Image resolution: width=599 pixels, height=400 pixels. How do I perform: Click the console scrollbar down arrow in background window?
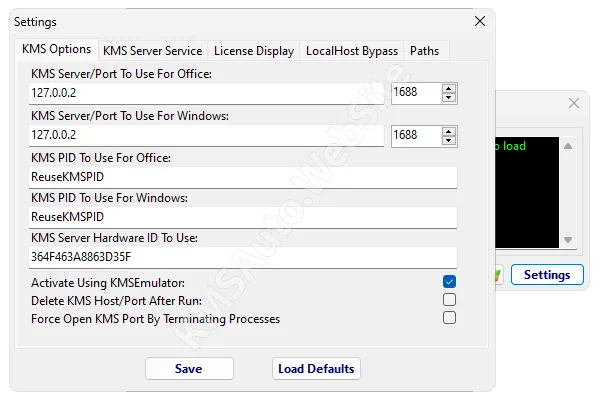coord(568,240)
